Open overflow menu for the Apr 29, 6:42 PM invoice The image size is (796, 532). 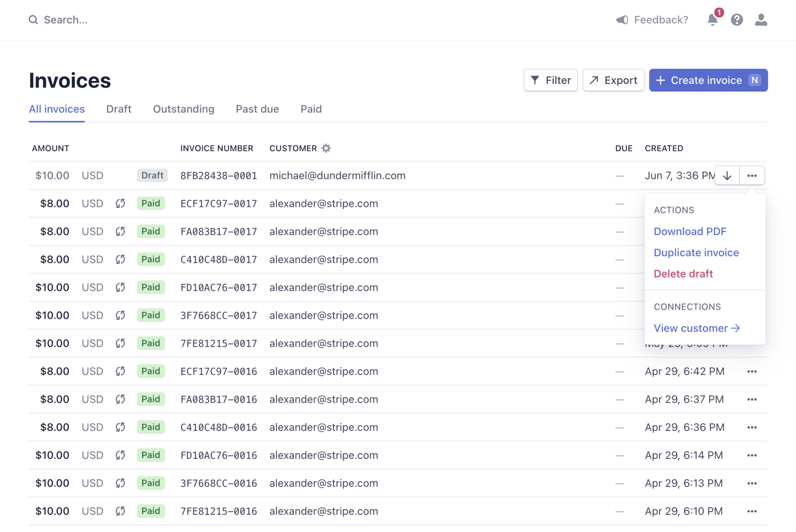pyautogui.click(x=752, y=371)
